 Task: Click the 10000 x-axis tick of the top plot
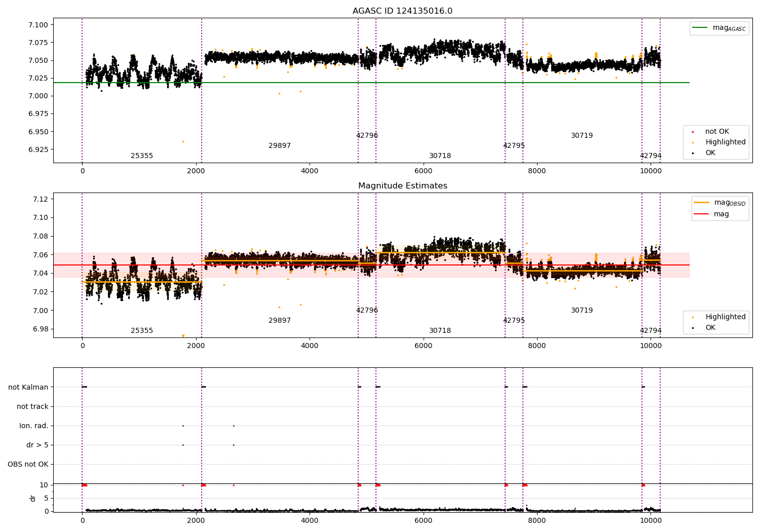click(651, 171)
